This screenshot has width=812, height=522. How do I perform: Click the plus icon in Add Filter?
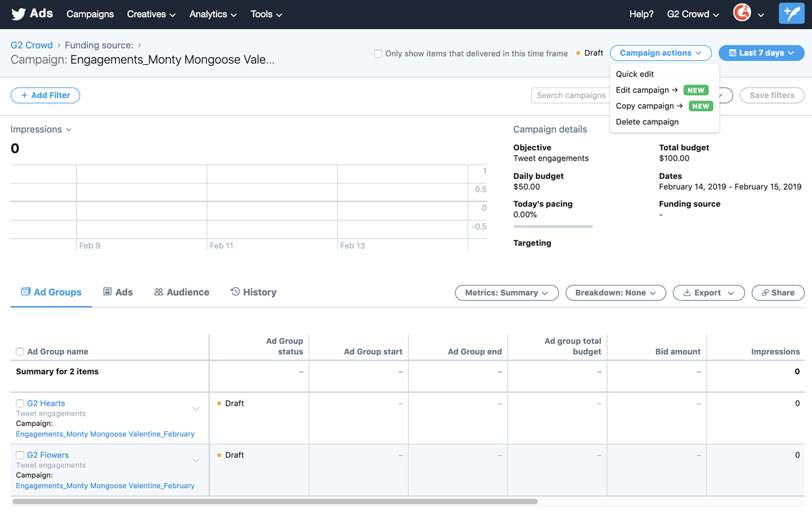click(25, 95)
